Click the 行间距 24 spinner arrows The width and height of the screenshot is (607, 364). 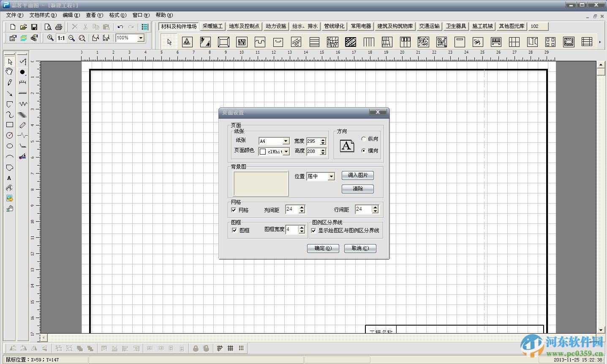click(375, 209)
